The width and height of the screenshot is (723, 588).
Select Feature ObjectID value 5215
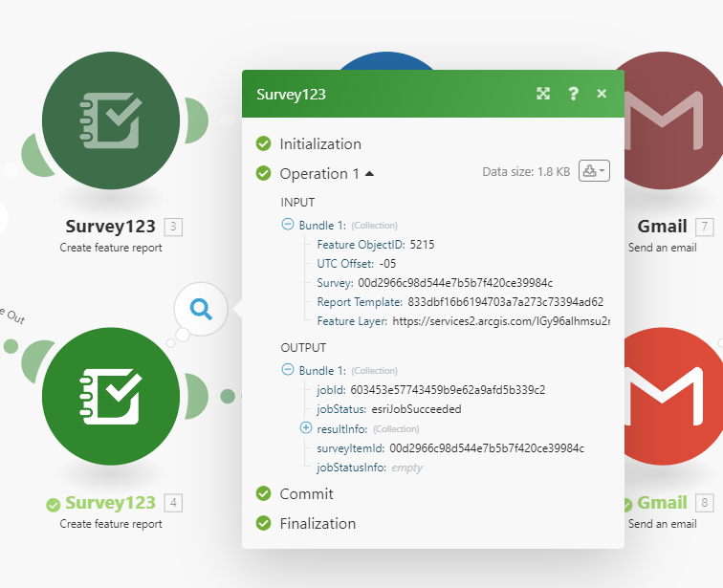pos(422,244)
